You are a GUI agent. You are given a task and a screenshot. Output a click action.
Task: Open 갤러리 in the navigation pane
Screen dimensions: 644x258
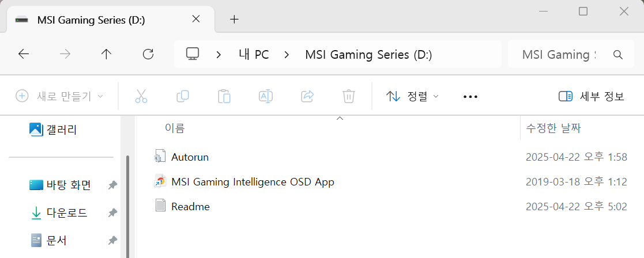coord(54,130)
